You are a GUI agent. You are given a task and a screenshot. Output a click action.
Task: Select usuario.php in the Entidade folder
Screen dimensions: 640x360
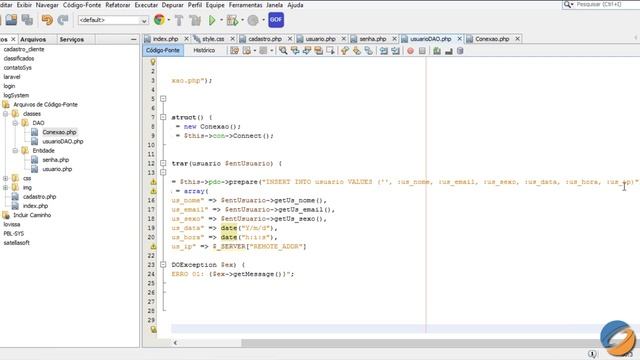pyautogui.click(x=57, y=169)
